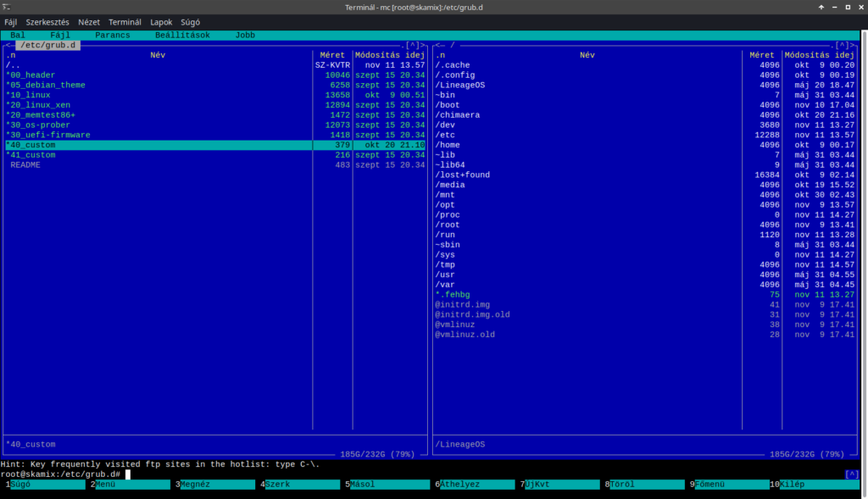Image resolution: width=868 pixels, height=499 pixels.
Task: Go to parent directory /.. entry
Action: pyautogui.click(x=214, y=65)
